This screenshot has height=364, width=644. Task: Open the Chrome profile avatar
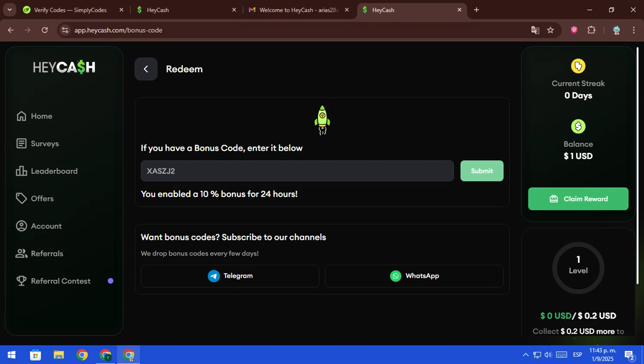pyautogui.click(x=617, y=30)
